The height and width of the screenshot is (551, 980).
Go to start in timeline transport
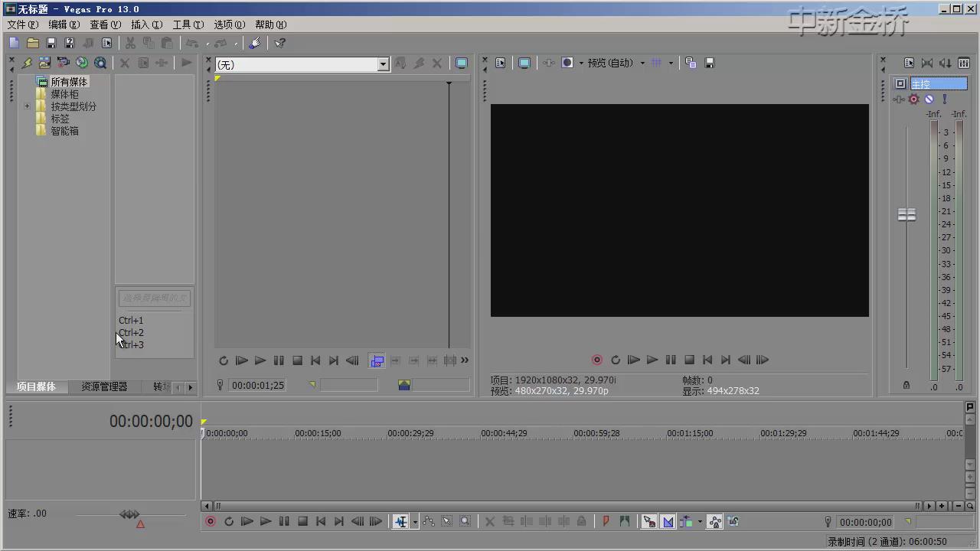point(321,521)
